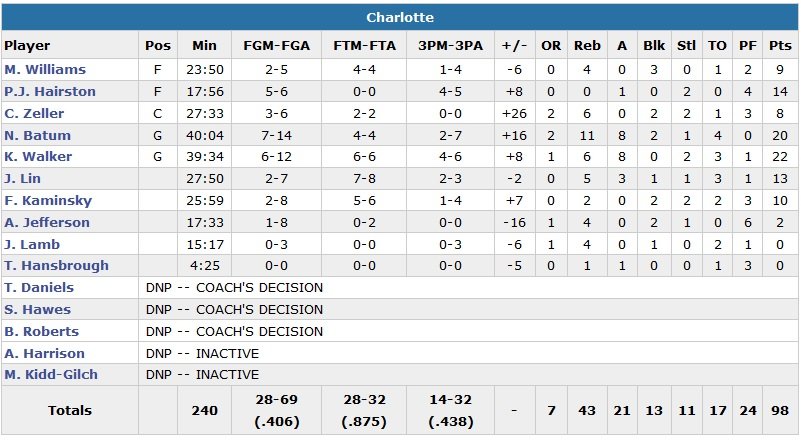Open F. Kaminsky player link
The width and height of the screenshot is (801, 440).
pos(44,201)
